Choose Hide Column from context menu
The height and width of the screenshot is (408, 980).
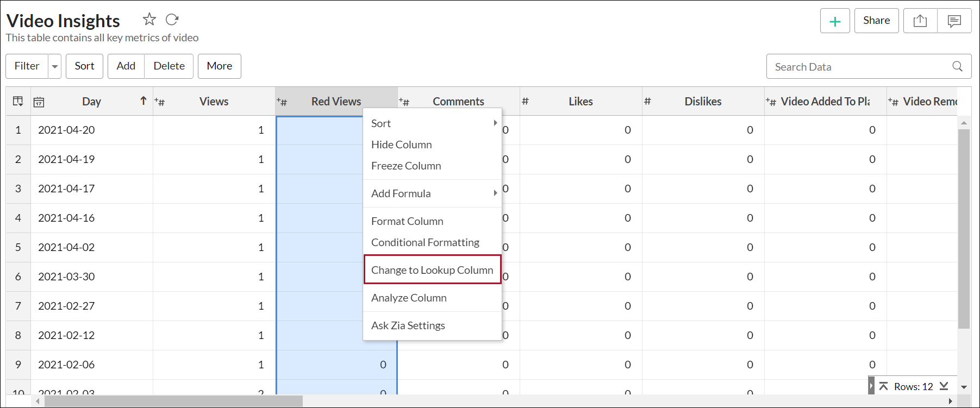coord(402,145)
